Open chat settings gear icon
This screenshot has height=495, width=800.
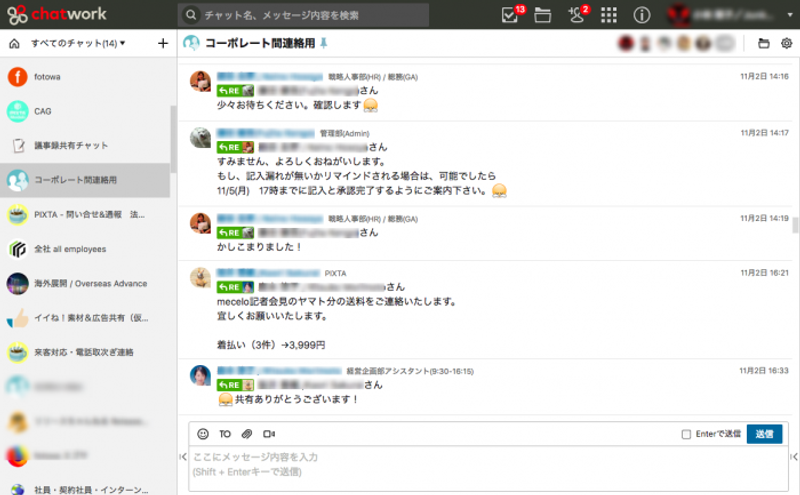click(x=786, y=43)
